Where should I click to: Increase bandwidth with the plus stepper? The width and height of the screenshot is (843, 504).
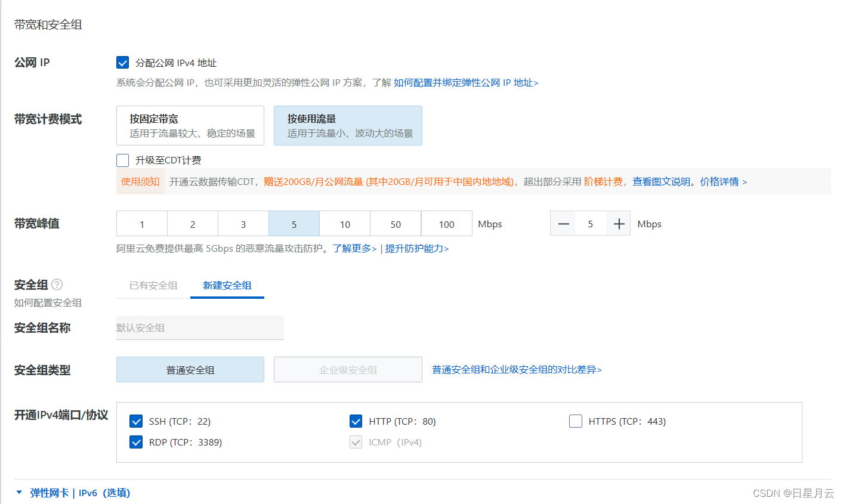pyautogui.click(x=619, y=224)
